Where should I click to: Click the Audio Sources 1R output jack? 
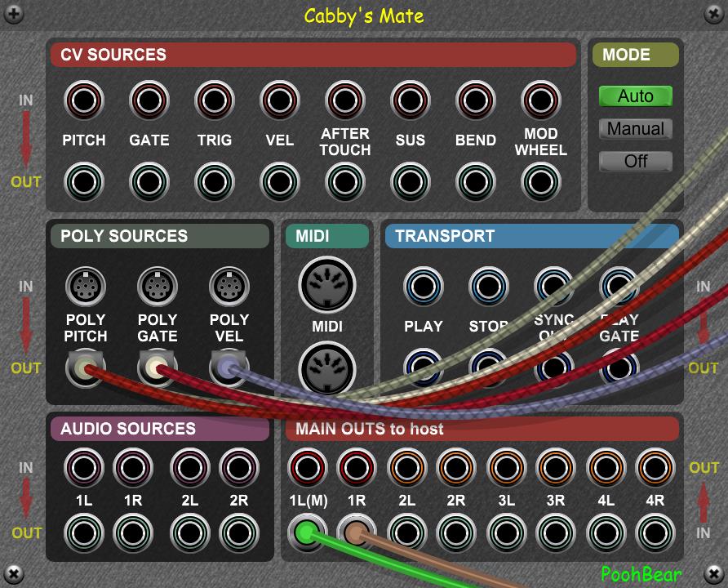point(133,532)
